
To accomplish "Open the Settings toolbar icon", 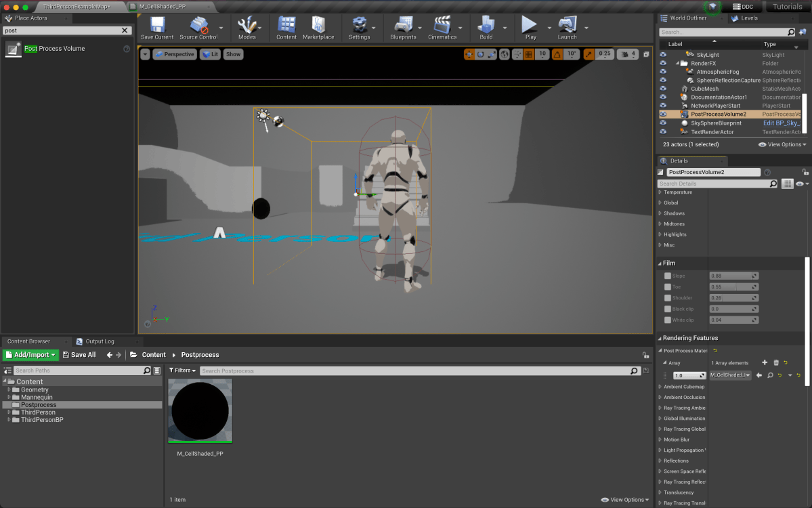I will (x=359, y=28).
